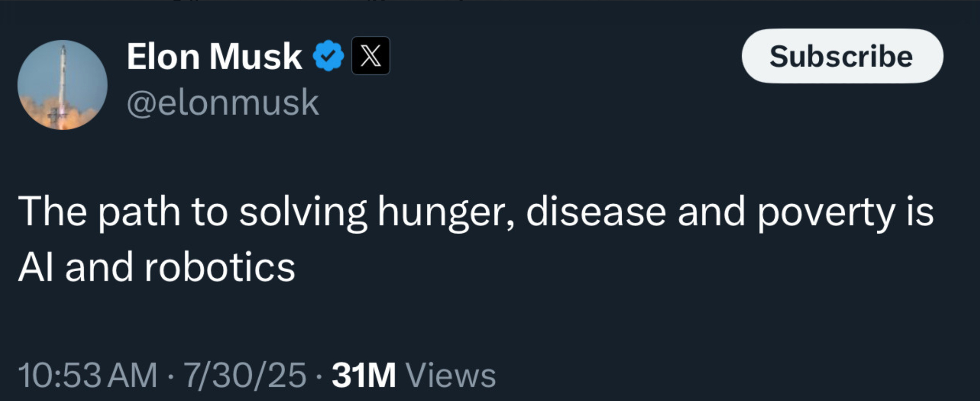Open the @elonmusk handle link
The height and width of the screenshot is (401, 980).
point(222,102)
